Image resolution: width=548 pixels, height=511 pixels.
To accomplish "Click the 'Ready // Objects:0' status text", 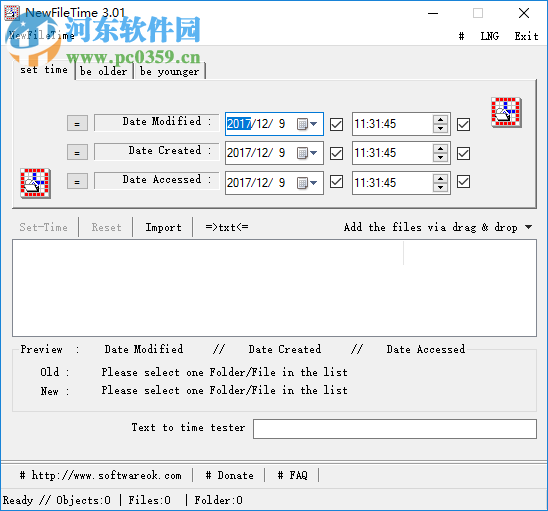I will pos(57,500).
